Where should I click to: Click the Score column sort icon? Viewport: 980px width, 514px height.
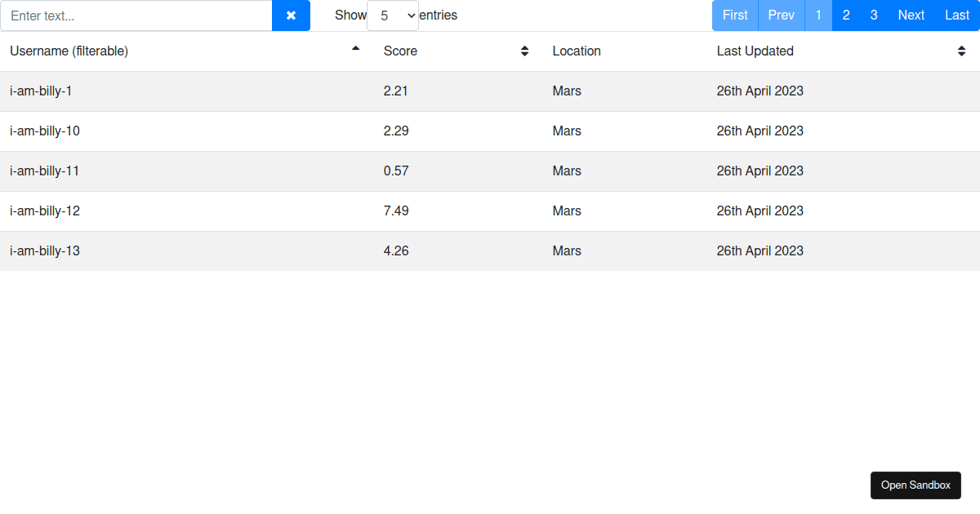tap(524, 51)
